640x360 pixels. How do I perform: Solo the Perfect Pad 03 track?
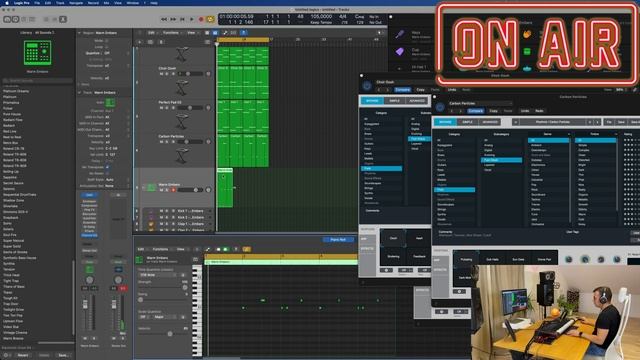tap(167, 108)
